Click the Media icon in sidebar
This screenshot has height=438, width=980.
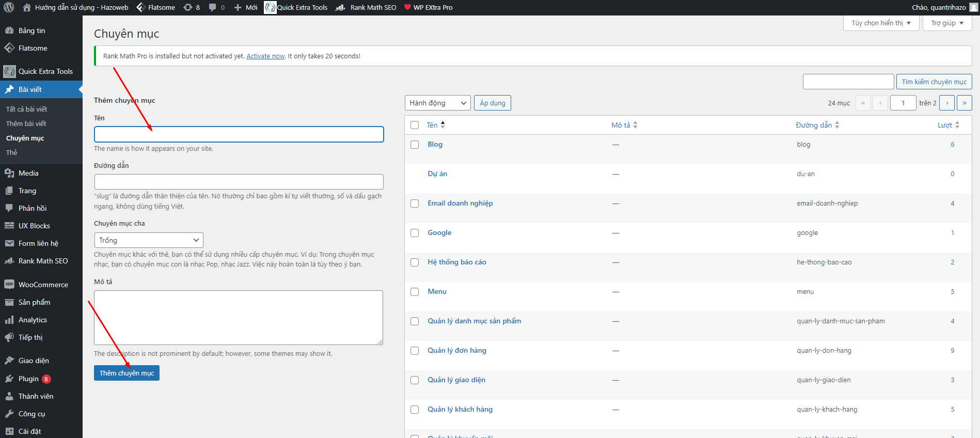[9, 173]
